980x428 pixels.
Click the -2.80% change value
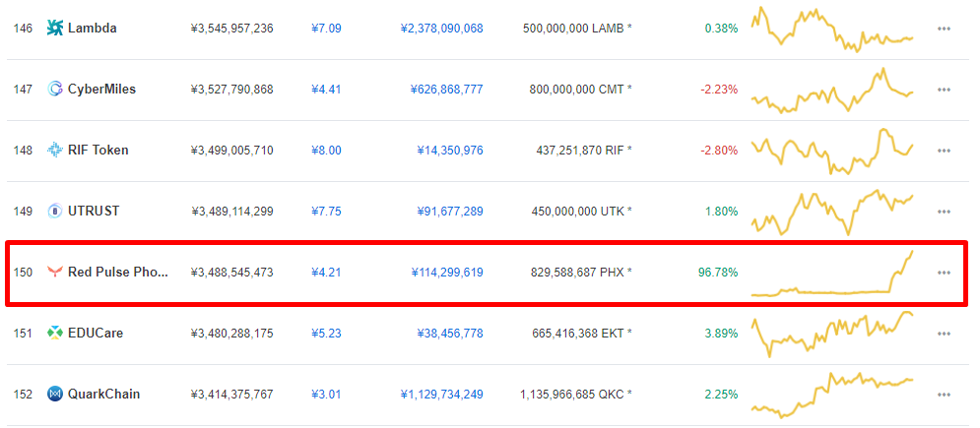pyautogui.click(x=719, y=151)
